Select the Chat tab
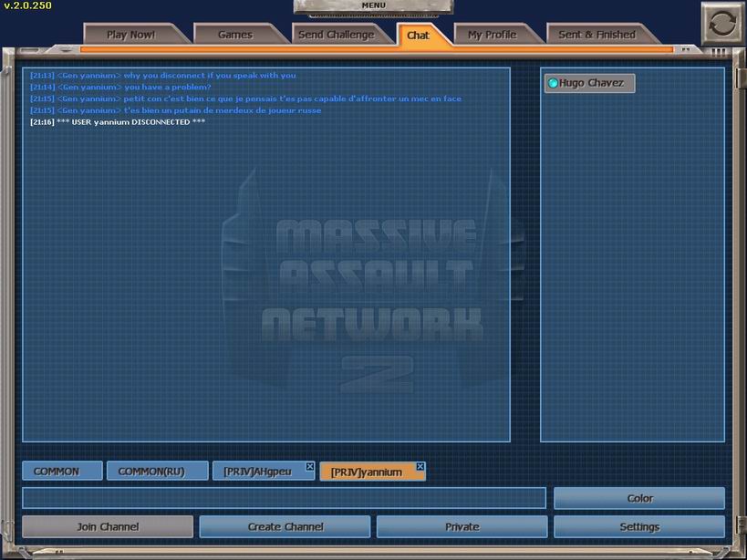 click(419, 36)
